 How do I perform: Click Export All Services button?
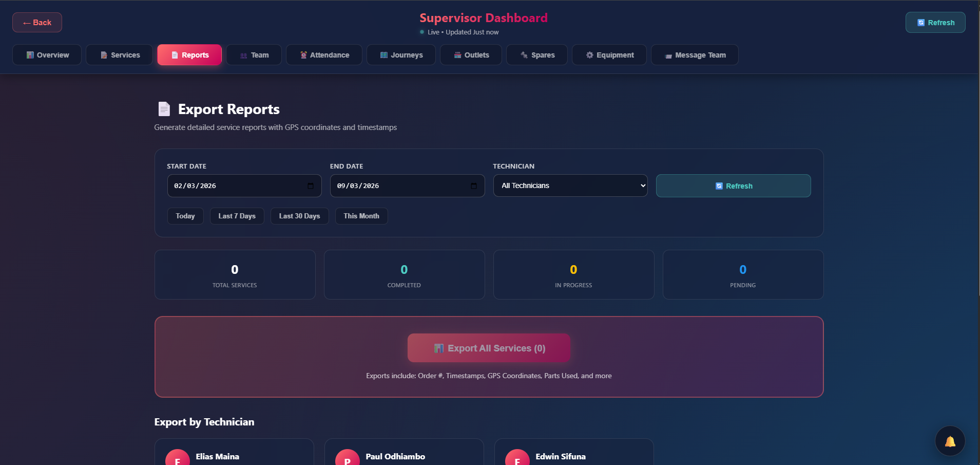(489, 348)
